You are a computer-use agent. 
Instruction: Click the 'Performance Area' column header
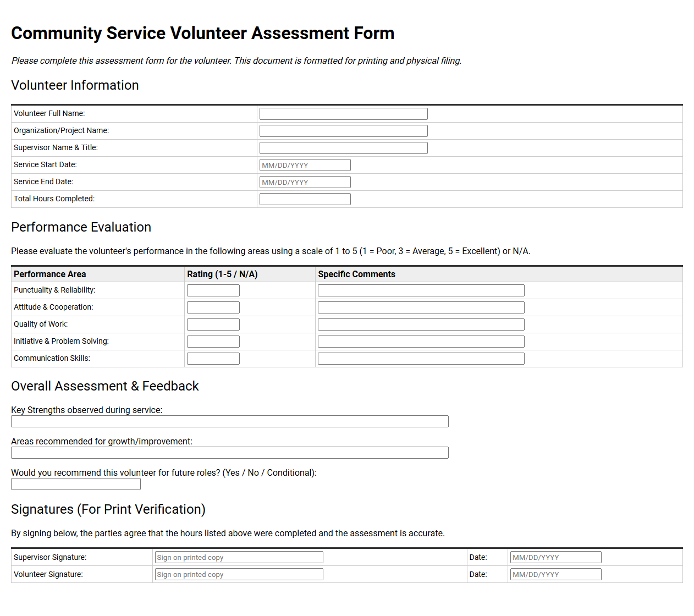click(x=49, y=274)
